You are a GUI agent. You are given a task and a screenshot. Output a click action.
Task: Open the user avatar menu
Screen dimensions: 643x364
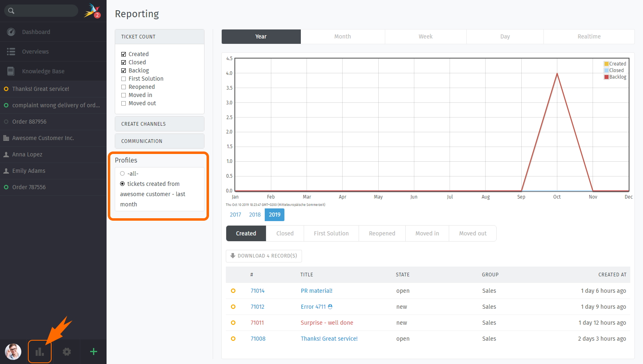coord(13,352)
